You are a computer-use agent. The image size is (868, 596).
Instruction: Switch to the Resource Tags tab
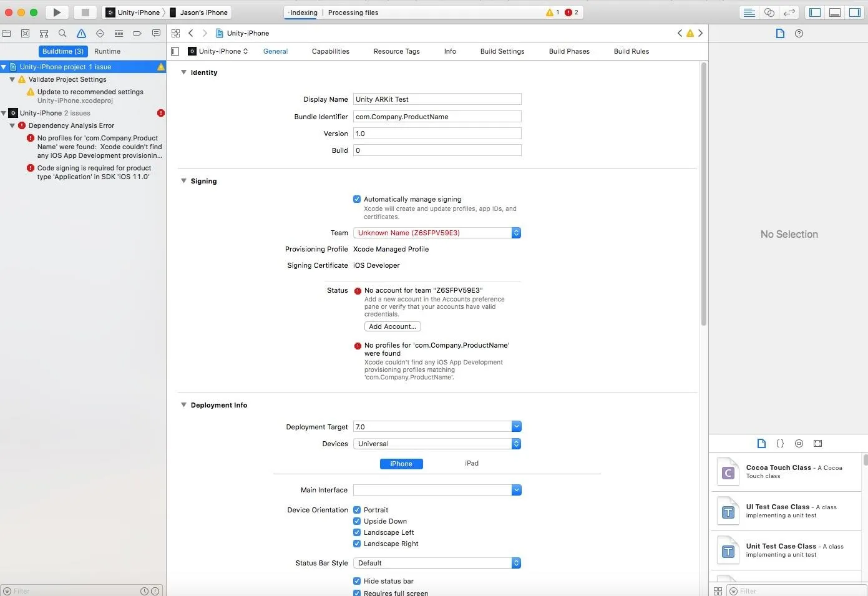click(x=396, y=51)
